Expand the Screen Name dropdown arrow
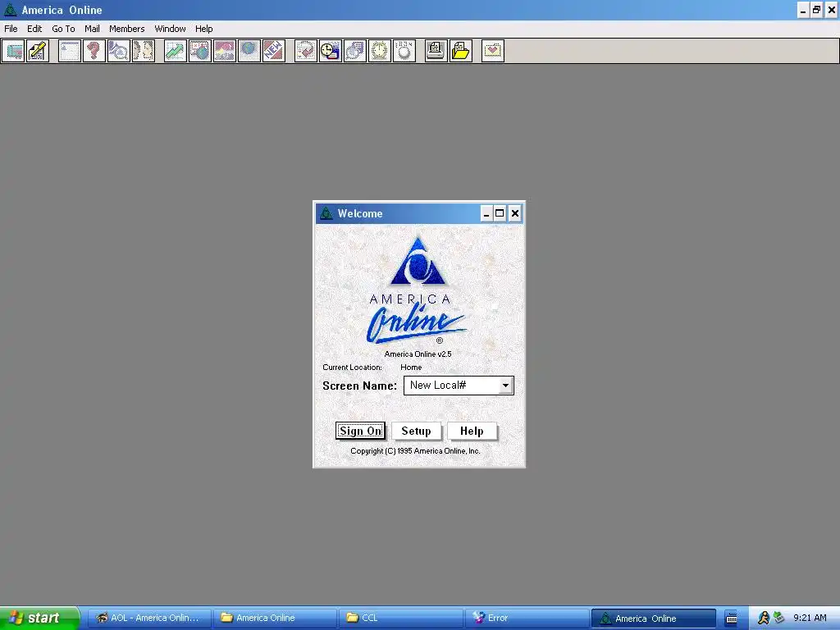Image resolution: width=840 pixels, height=630 pixels. 505,386
